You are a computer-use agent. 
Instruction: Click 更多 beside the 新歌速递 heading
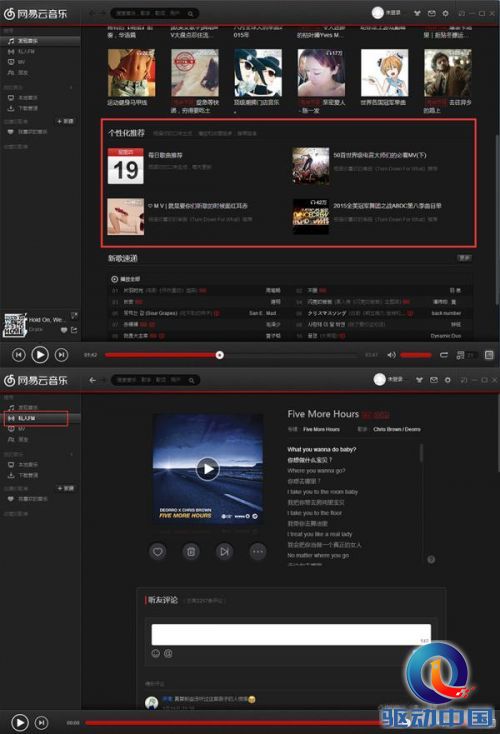[x=464, y=258]
